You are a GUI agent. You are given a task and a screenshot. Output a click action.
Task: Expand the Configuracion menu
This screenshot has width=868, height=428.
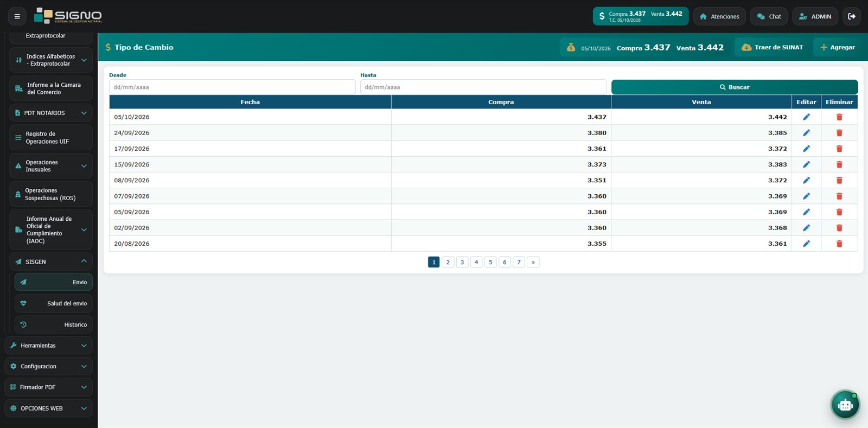[x=49, y=366]
